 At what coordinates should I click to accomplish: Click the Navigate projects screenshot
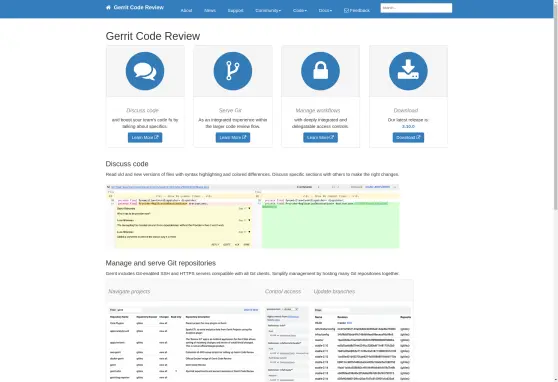[x=184, y=344]
